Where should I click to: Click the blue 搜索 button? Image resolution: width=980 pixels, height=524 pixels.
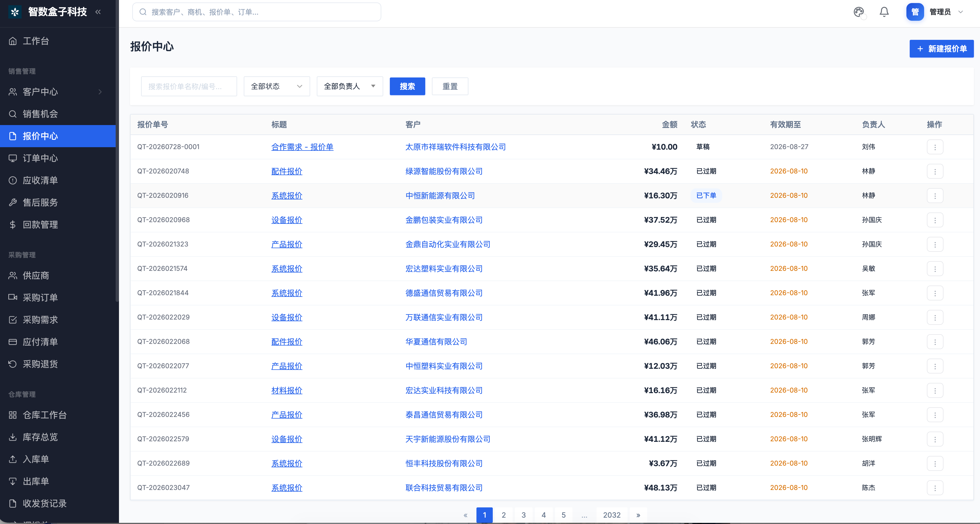click(407, 86)
